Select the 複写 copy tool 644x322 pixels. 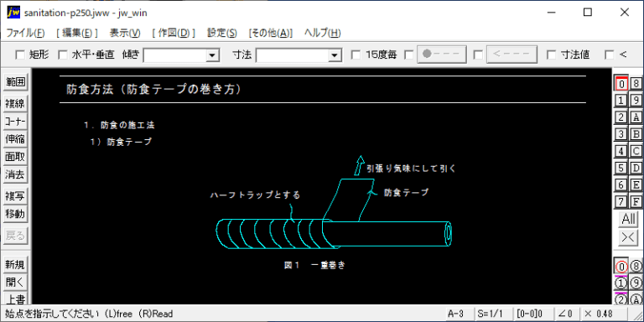click(x=15, y=196)
